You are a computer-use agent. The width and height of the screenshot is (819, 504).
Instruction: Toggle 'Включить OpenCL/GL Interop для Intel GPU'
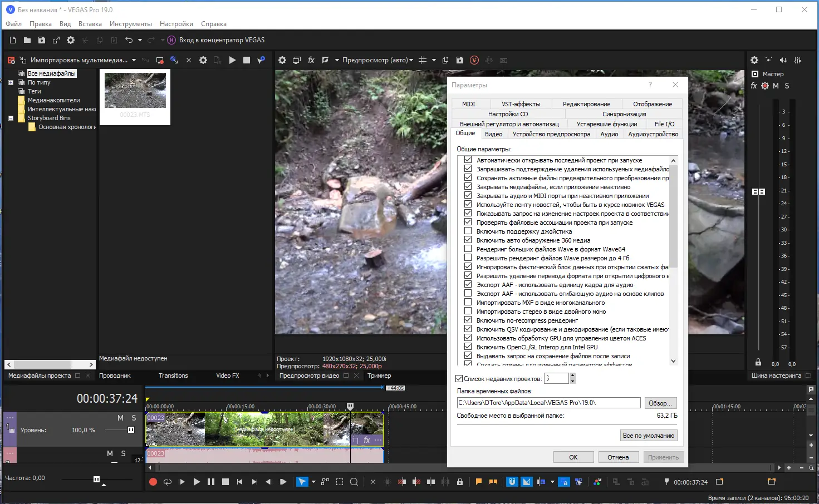coord(468,347)
